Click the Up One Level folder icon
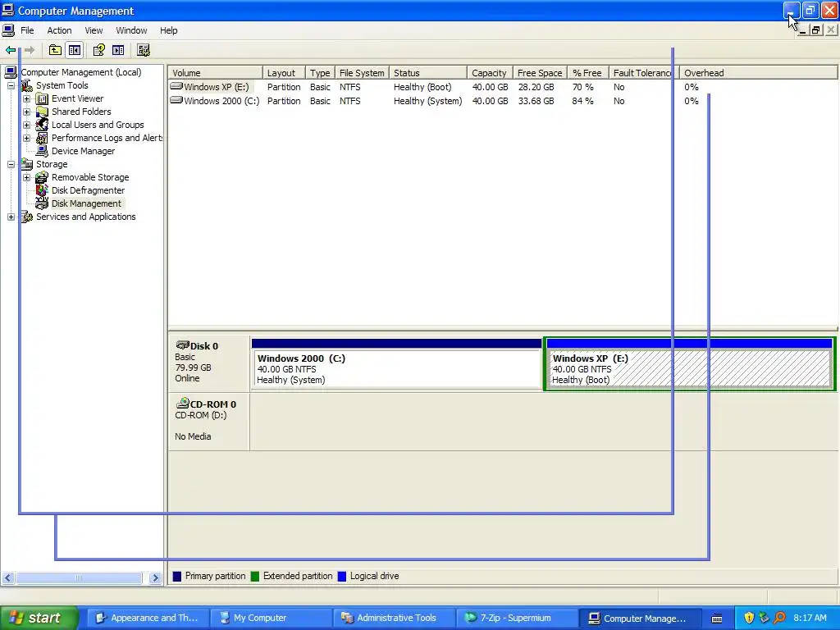840x630 pixels. point(55,50)
